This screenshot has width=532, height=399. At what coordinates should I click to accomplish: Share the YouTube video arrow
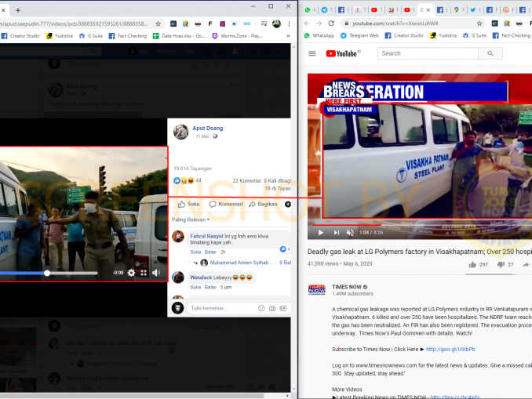[526, 264]
